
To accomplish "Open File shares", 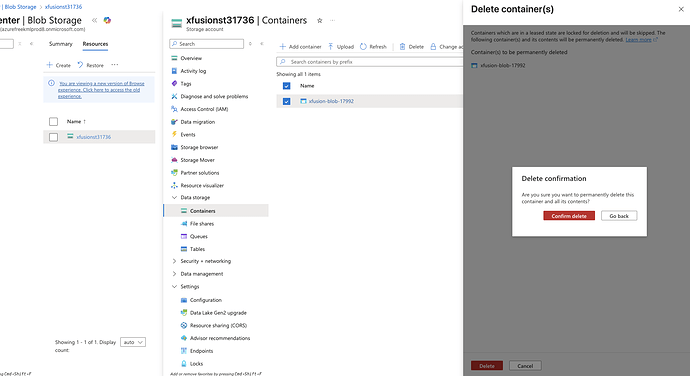I will point(202,224).
